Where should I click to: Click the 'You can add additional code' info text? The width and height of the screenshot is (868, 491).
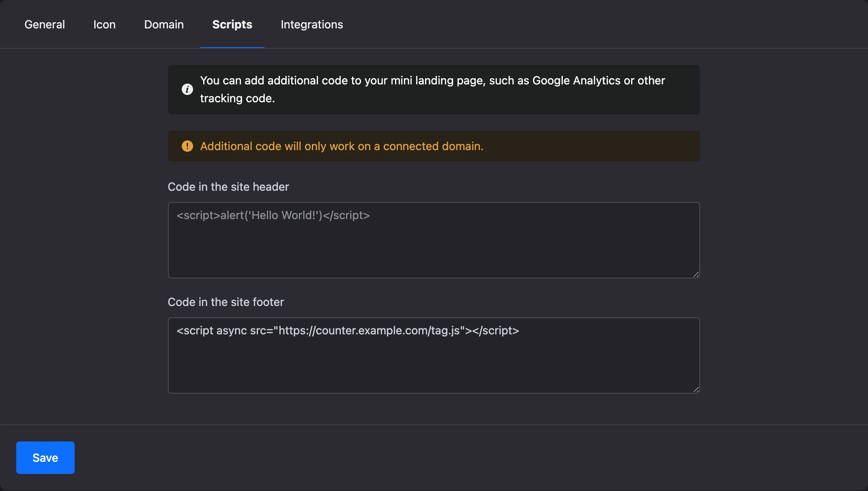point(433,89)
